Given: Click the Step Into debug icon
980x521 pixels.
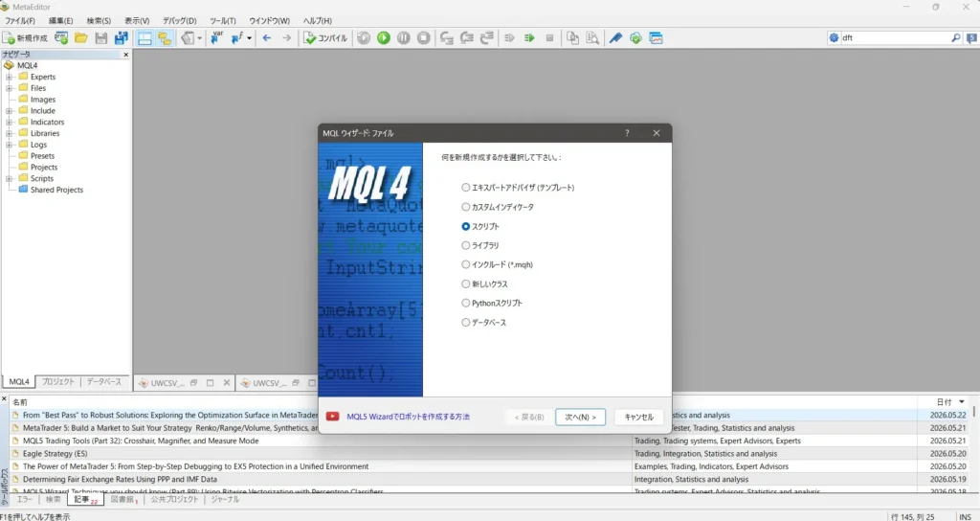Looking at the screenshot, I should 446,38.
